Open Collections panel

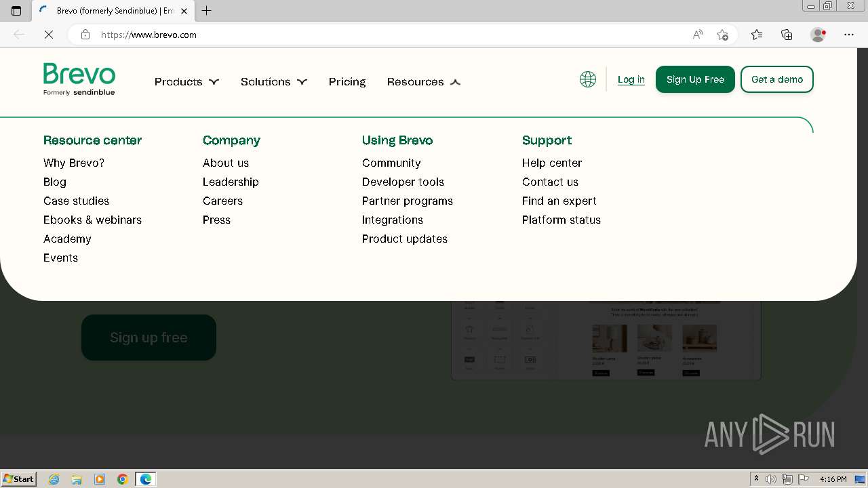[x=787, y=35]
